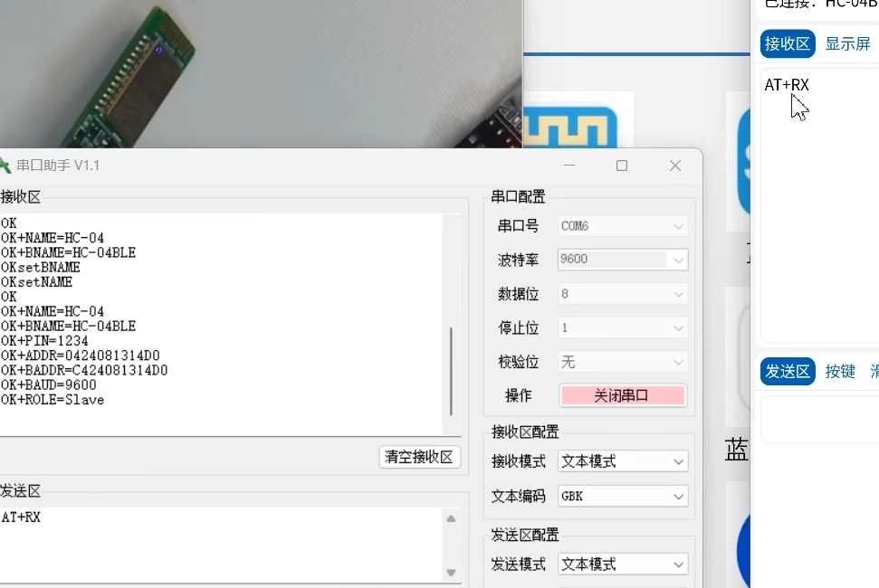Click the 关闭串口 button
This screenshot has height=588, width=879.
pos(622,395)
